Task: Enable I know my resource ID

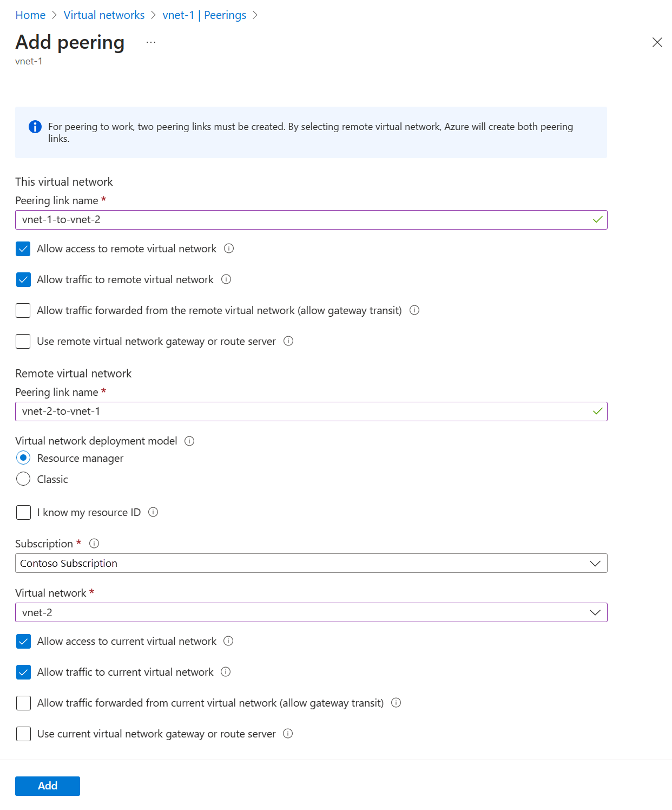Action: pyautogui.click(x=23, y=512)
